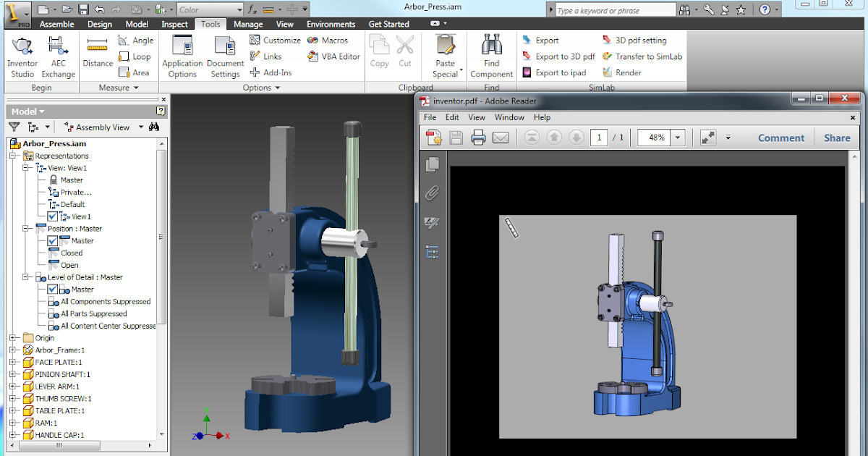
Task: Select the Loop measure tool
Action: 135,56
